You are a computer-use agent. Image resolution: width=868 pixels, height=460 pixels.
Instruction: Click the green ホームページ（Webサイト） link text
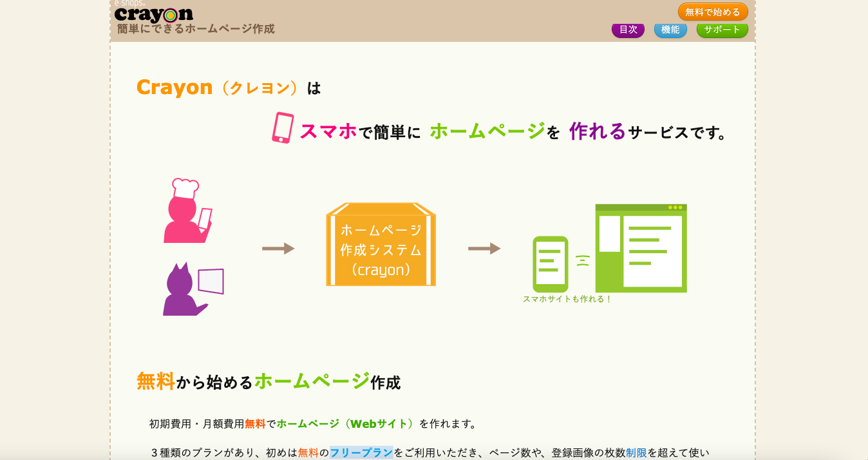[348, 424]
